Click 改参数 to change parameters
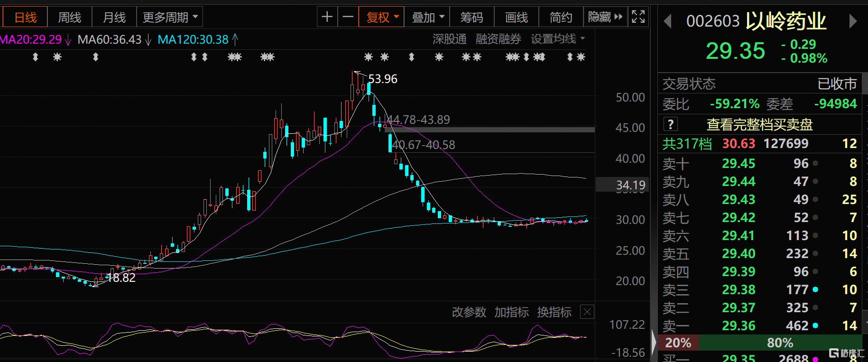 469,312
